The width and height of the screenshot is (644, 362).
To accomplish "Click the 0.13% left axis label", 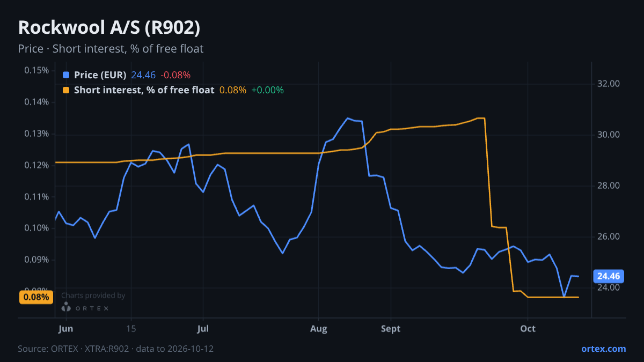I will [36, 134].
